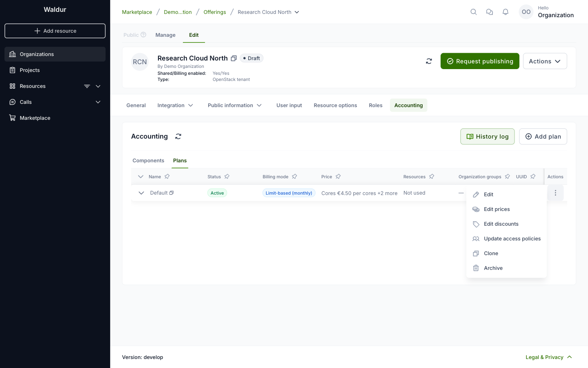The height and width of the screenshot is (368, 588).
Task: Expand the Resources sidebar menu
Action: pos(98,86)
